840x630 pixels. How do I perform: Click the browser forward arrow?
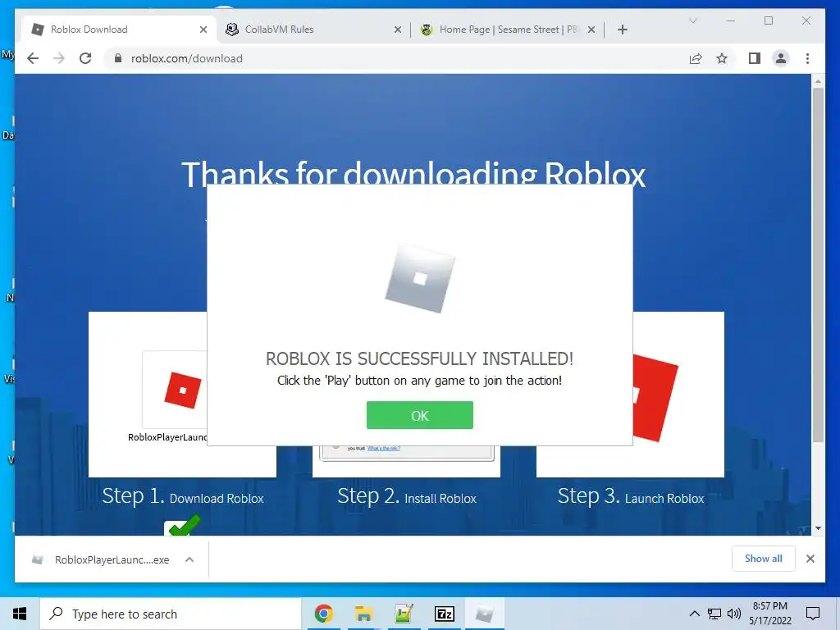[59, 58]
